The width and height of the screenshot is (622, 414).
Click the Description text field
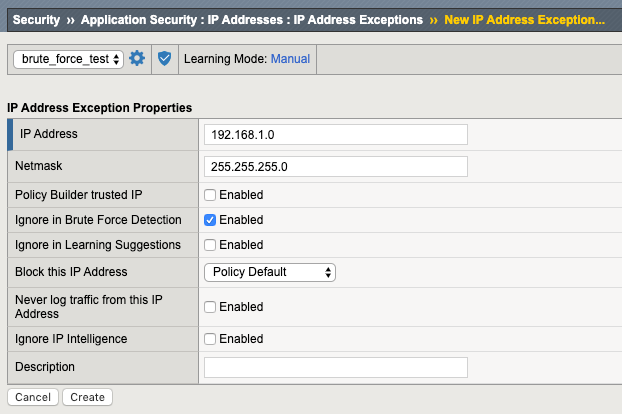(335, 368)
